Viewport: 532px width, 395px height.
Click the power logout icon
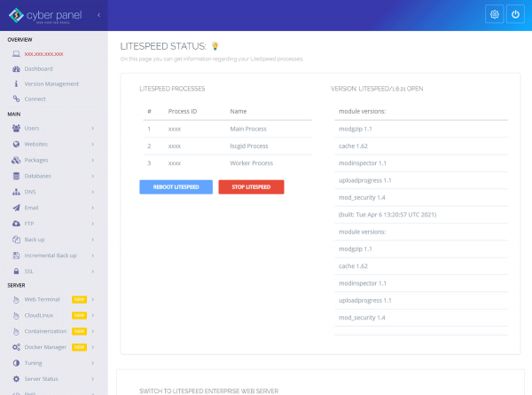[515, 14]
